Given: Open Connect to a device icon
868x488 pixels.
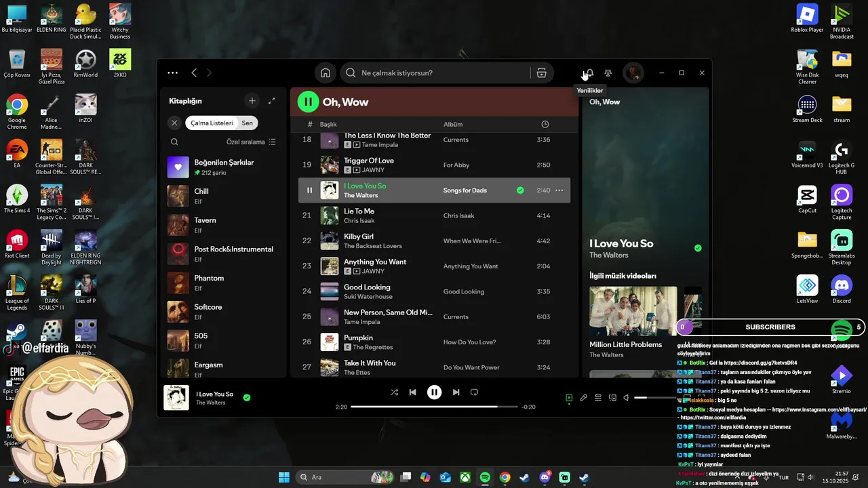Looking at the screenshot, I should (612, 398).
